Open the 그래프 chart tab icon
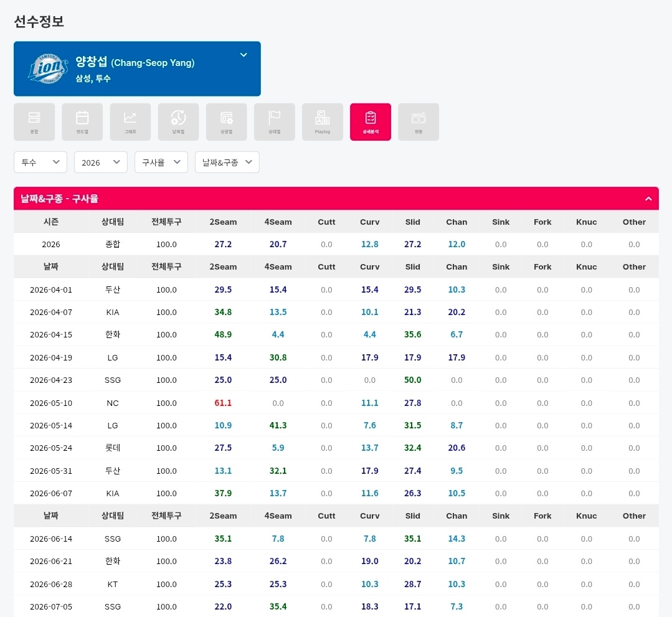 tap(130, 121)
